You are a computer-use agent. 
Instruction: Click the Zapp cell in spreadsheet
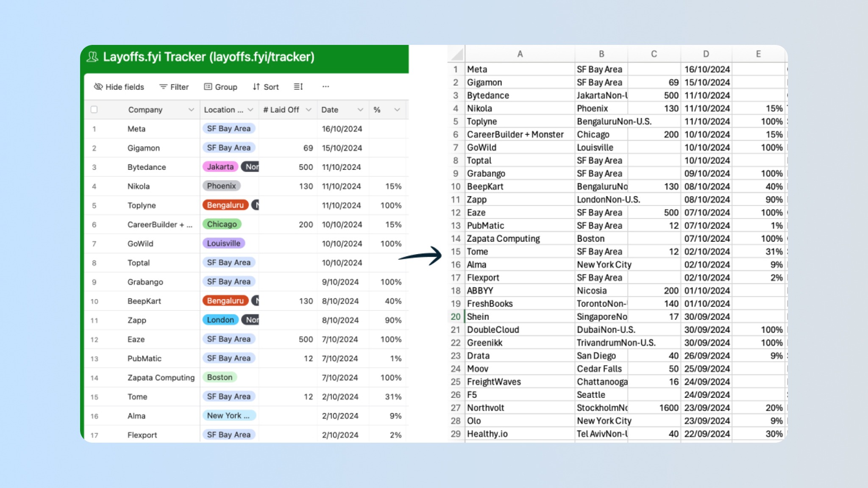[x=520, y=200]
